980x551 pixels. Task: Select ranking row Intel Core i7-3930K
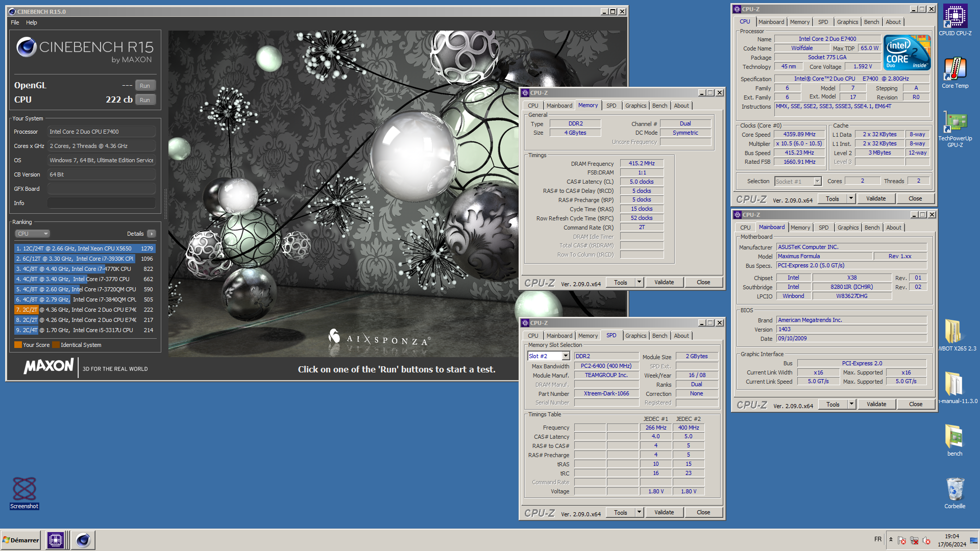point(85,259)
